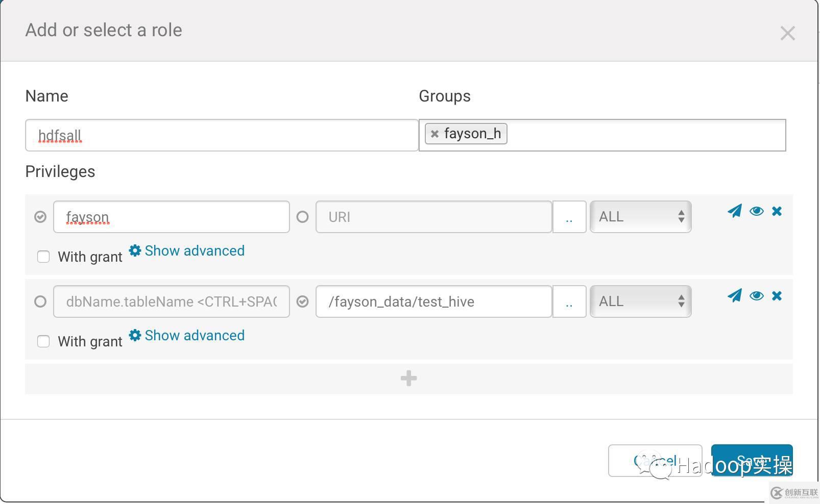Screen dimensions: 820x504
Task: Click paper plane icon in fayson privilege row
Action: 735,211
